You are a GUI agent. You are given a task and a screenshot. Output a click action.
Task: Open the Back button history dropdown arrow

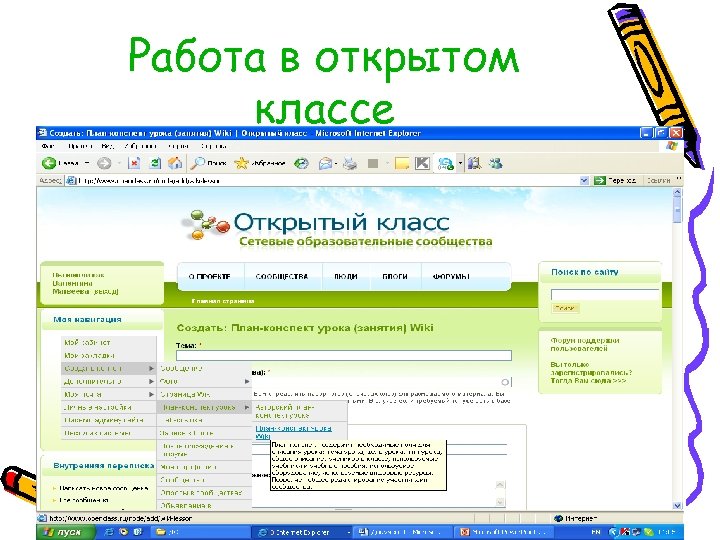(x=87, y=163)
